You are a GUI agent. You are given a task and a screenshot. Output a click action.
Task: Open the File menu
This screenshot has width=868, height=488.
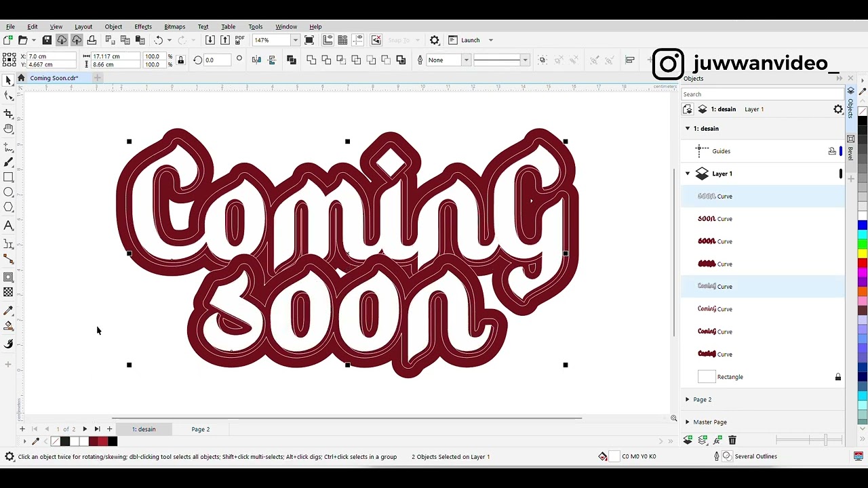[x=10, y=26]
